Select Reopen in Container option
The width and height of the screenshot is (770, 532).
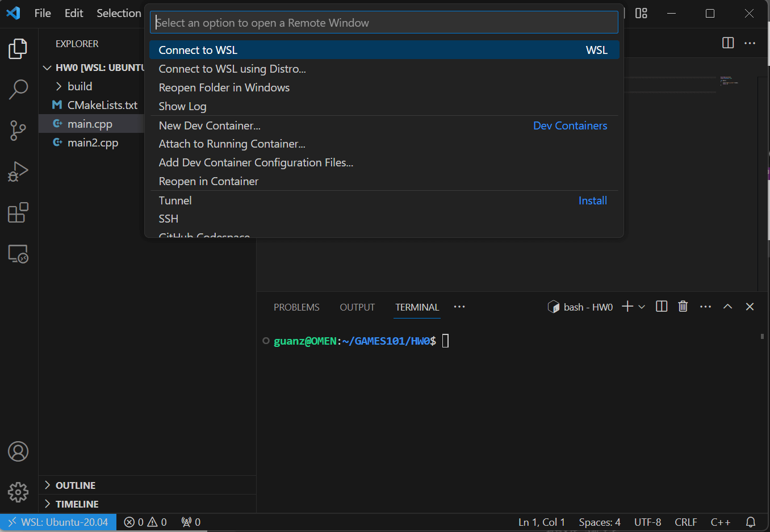coord(384,181)
